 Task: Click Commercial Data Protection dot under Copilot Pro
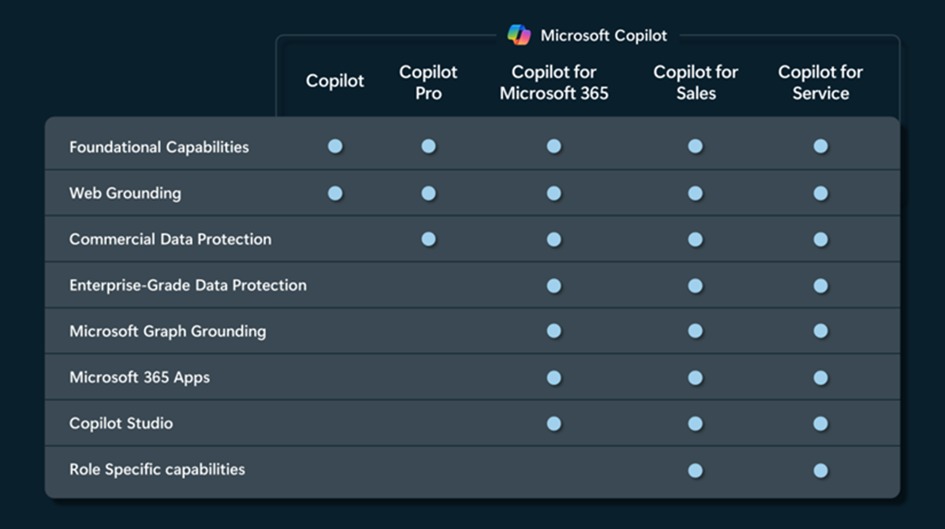tap(428, 239)
